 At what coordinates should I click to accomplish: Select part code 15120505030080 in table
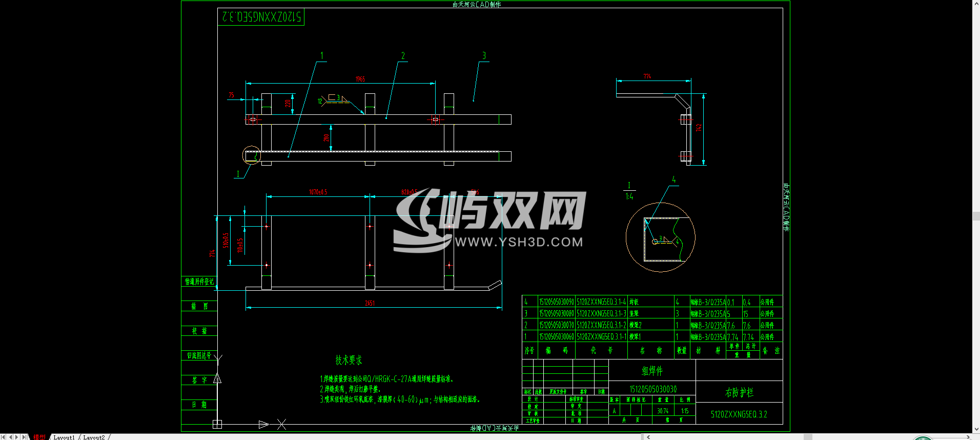[x=556, y=313]
